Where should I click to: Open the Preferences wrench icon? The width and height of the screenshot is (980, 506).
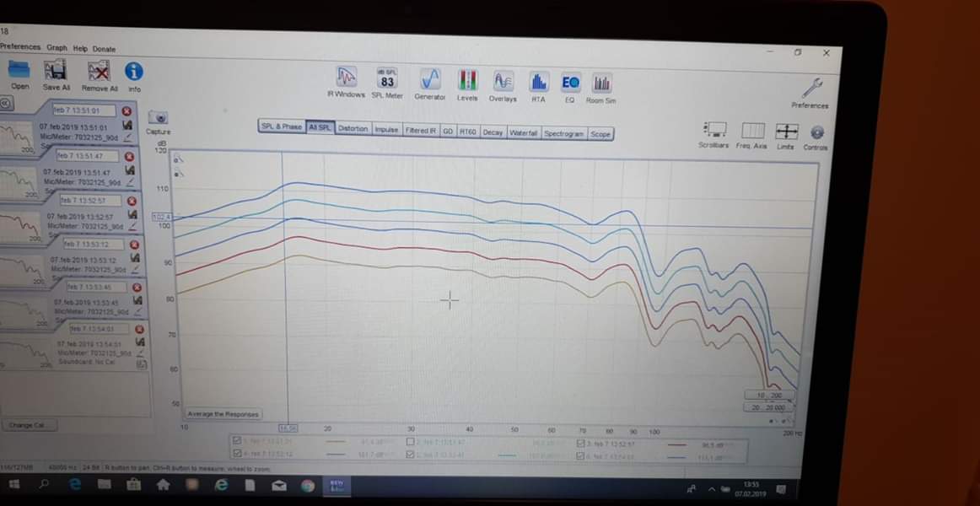(812, 88)
